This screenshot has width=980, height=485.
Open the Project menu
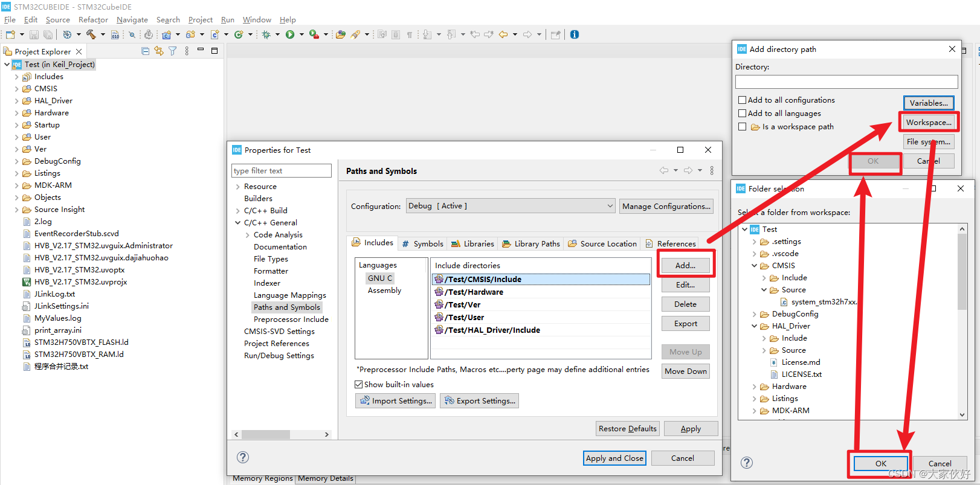[201, 20]
